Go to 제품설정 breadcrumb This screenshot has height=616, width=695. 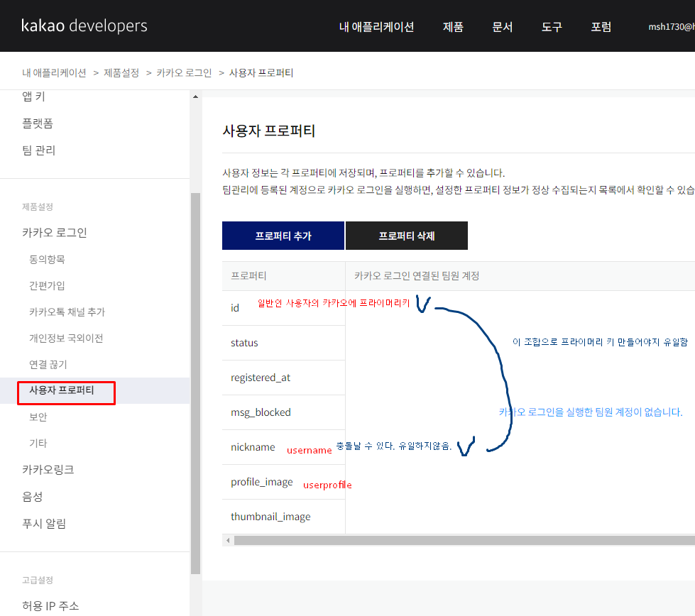click(x=121, y=72)
